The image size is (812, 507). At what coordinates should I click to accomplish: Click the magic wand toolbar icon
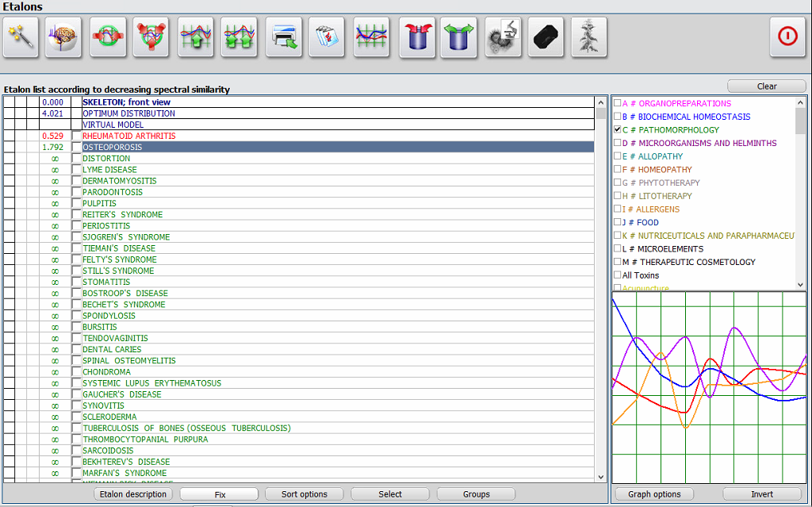click(21, 37)
